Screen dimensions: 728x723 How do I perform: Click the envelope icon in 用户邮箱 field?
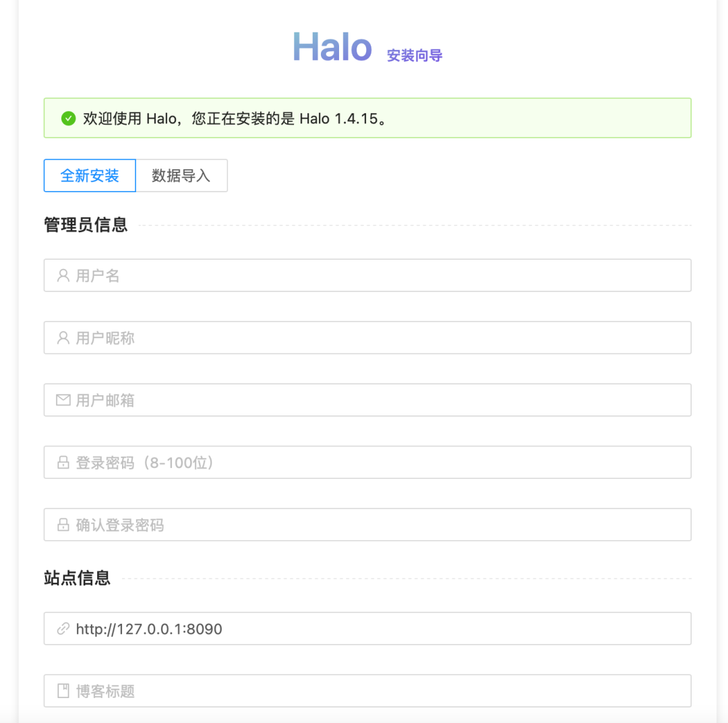point(63,399)
